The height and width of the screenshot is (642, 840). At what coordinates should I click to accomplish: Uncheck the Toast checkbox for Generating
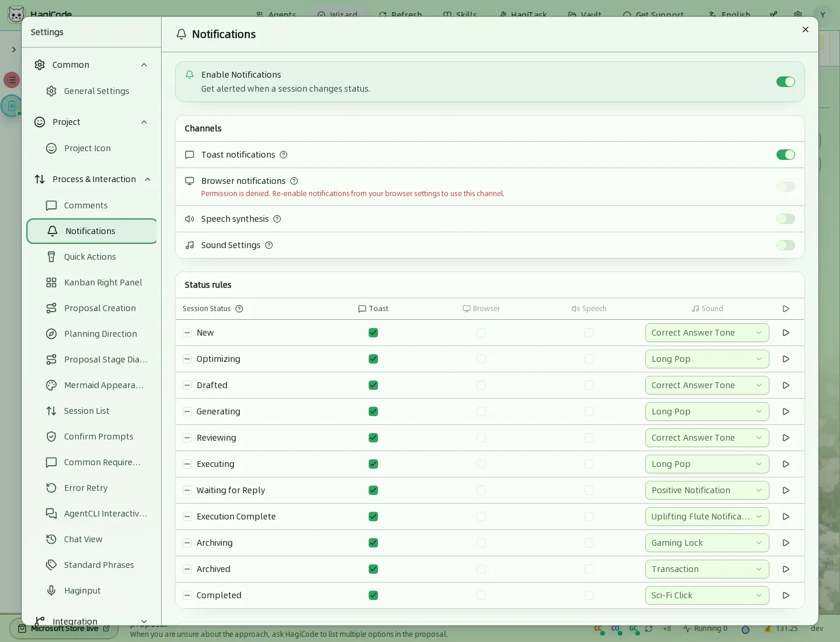pos(373,411)
